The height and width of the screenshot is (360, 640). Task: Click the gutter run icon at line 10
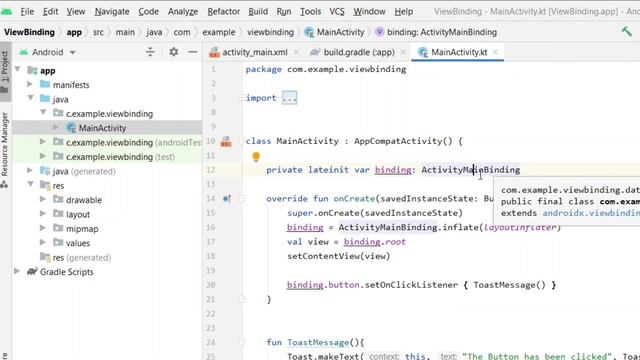226,141
